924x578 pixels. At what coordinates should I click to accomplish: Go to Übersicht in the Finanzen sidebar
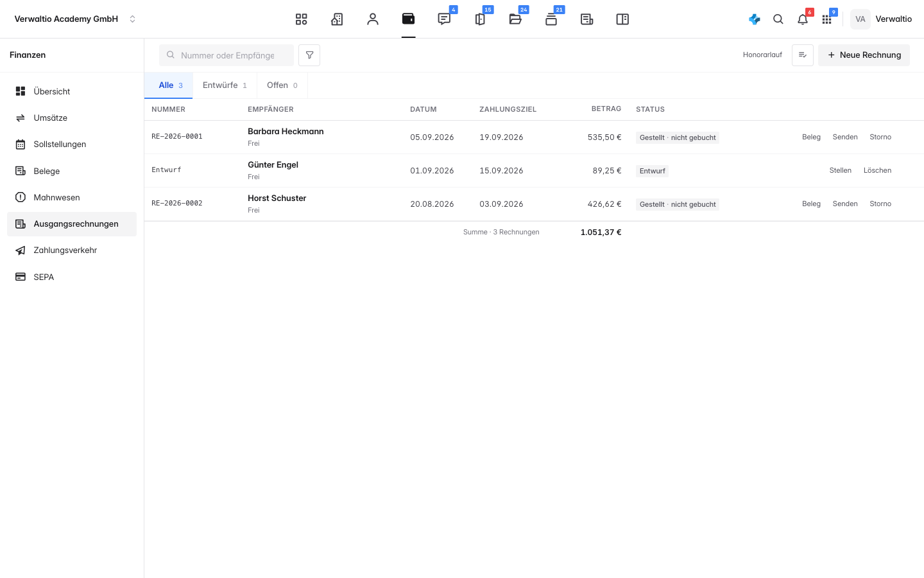coord(72,91)
